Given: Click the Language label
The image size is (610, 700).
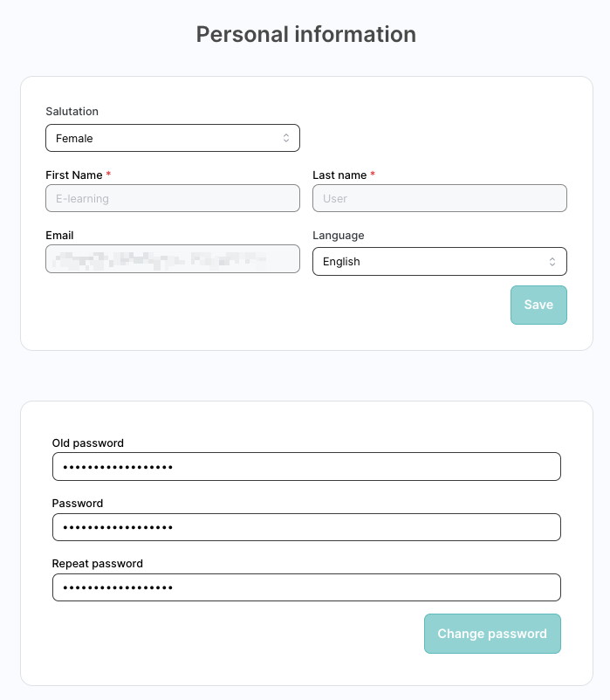Looking at the screenshot, I should coord(338,235).
